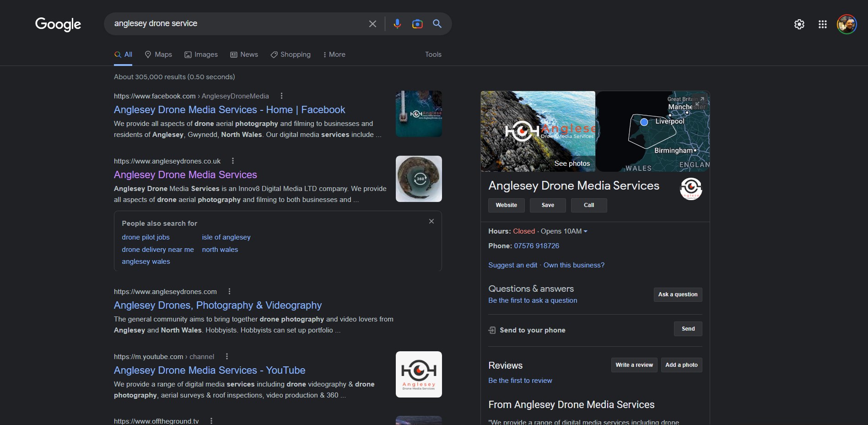Image resolution: width=868 pixels, height=425 pixels.
Task: Click Be the first to review link
Action: click(x=520, y=381)
